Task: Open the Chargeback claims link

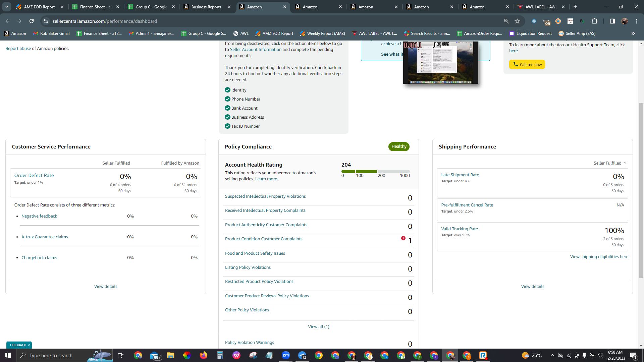Action: coord(39,258)
